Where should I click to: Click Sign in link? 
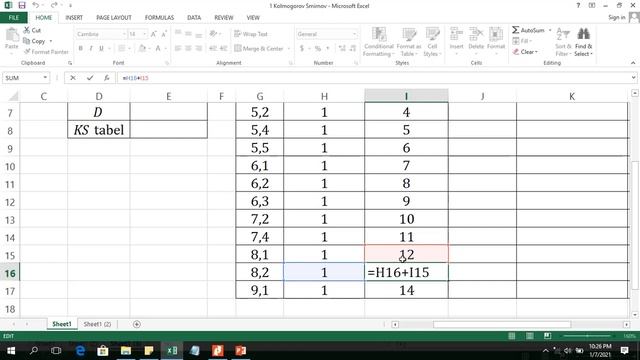(616, 17)
